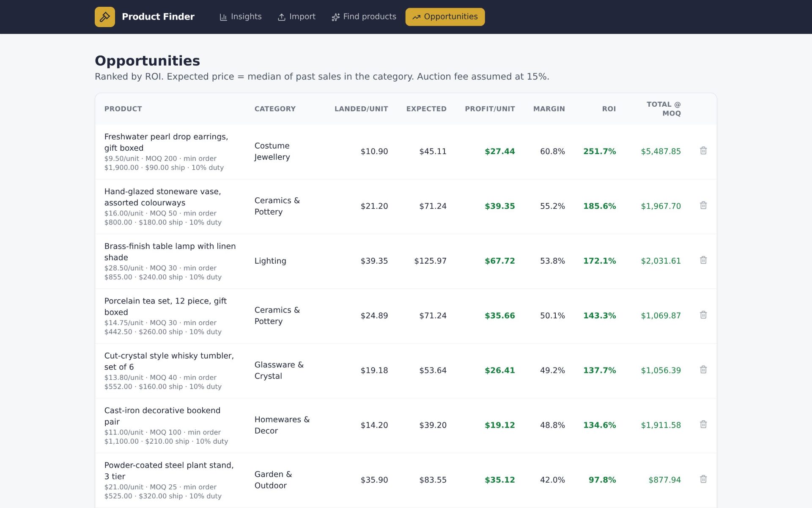Image resolution: width=812 pixels, height=508 pixels.
Task: Click the Homewares & Decor category cell
Action: [x=282, y=425]
